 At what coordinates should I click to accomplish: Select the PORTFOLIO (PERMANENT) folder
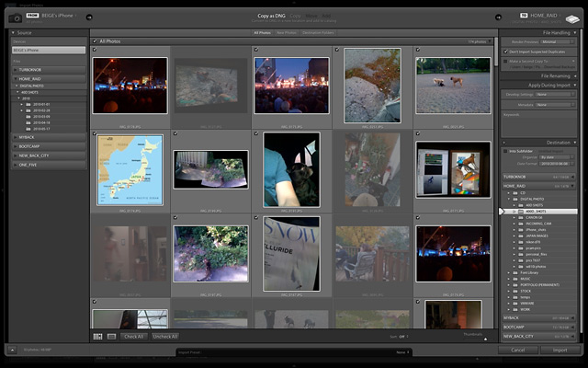[539, 285]
